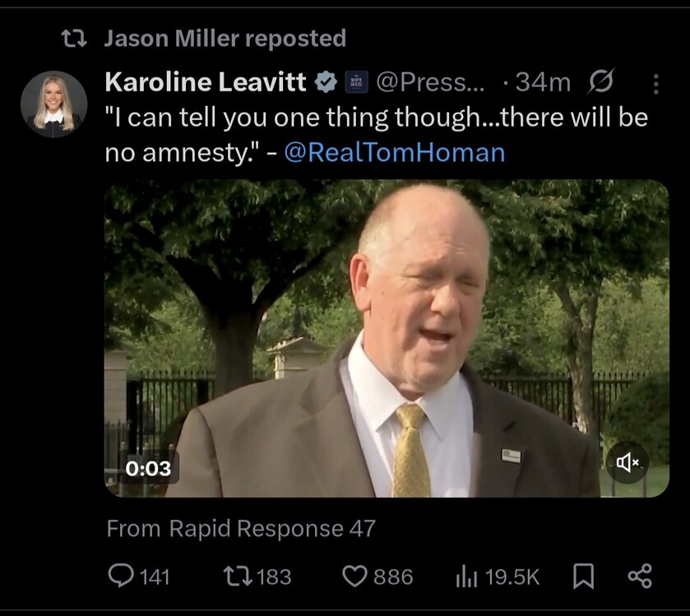Open the three-dot more options menu
Screen dimensions: 690x616
(x=655, y=83)
